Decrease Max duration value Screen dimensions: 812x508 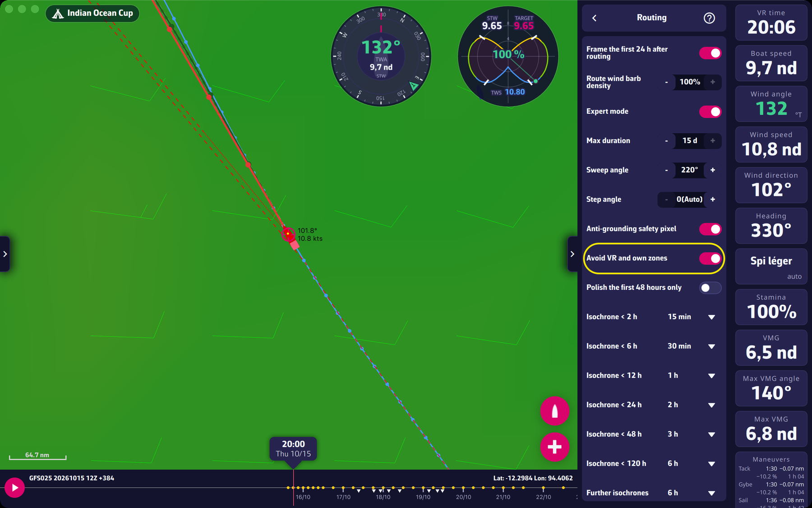point(666,141)
